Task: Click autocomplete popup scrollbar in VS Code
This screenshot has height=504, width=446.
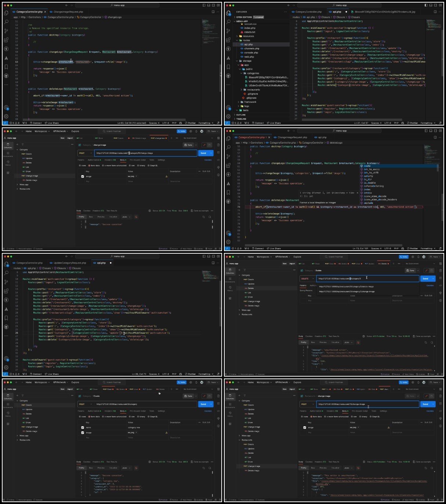Action: tap(438, 168)
